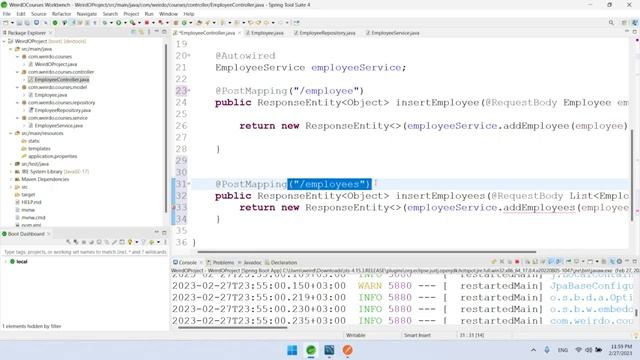Click the New file toolbar icon

pos(6,23)
